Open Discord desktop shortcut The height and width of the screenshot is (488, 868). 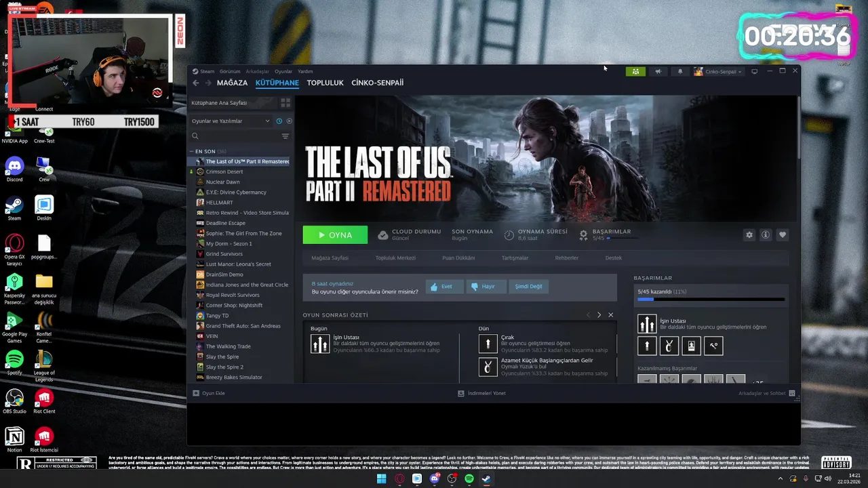pyautogui.click(x=14, y=169)
